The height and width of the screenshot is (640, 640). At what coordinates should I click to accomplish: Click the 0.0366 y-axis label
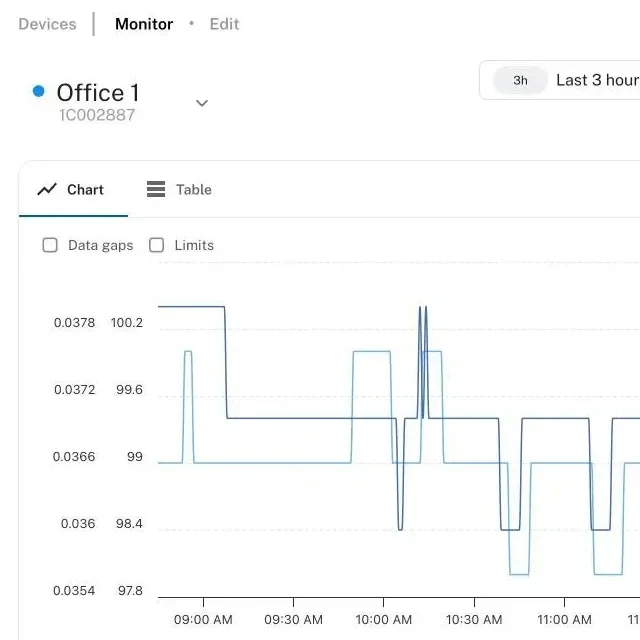74,457
